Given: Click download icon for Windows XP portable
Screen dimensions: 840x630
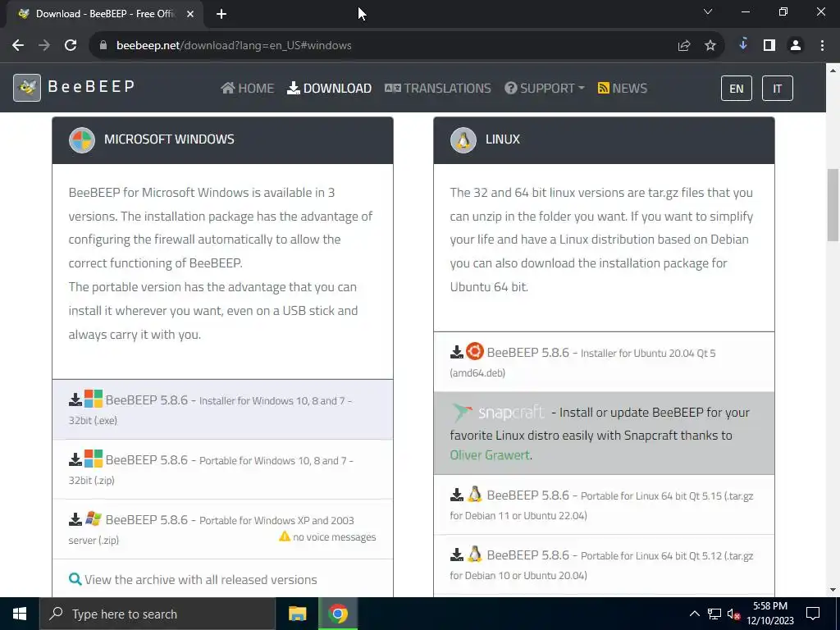Looking at the screenshot, I should pos(75,519).
